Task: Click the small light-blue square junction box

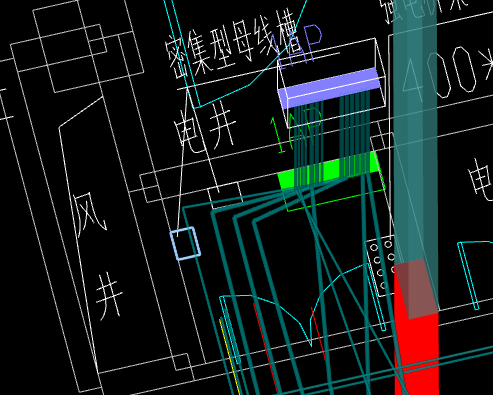Action: pyautogui.click(x=185, y=243)
